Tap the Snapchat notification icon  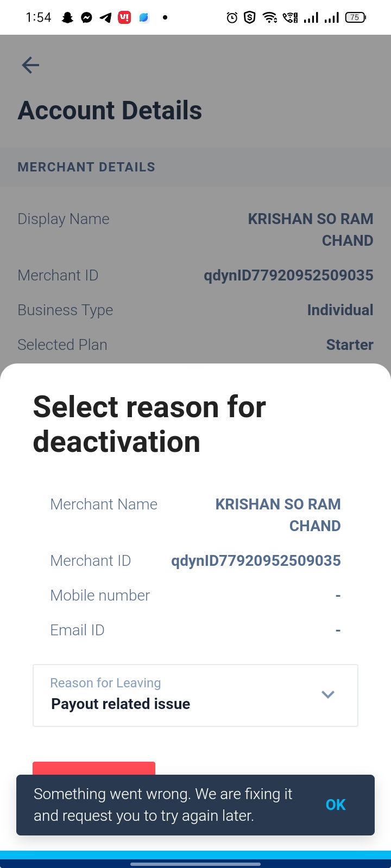pyautogui.click(x=67, y=18)
